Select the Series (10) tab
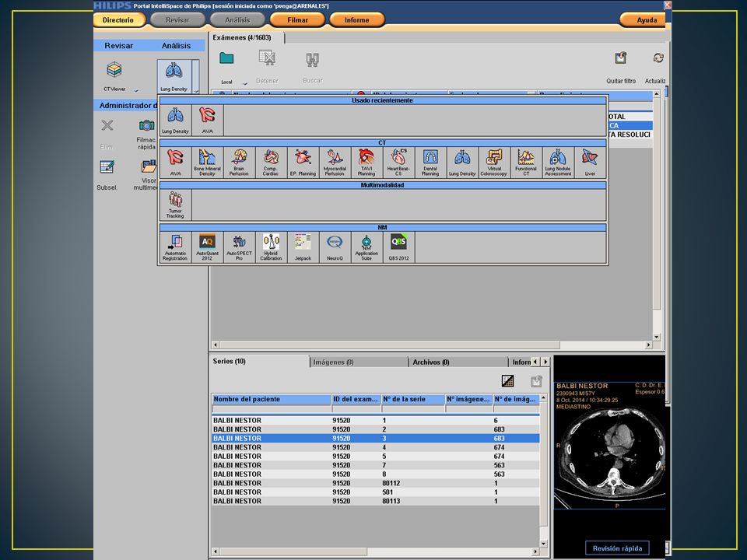The image size is (747, 560). [x=260, y=362]
